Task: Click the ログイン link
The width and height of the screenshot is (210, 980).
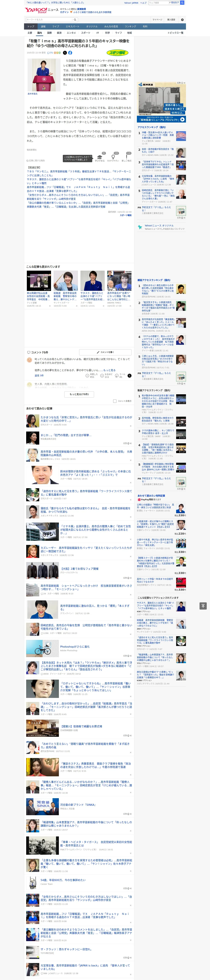Action: 64,12
